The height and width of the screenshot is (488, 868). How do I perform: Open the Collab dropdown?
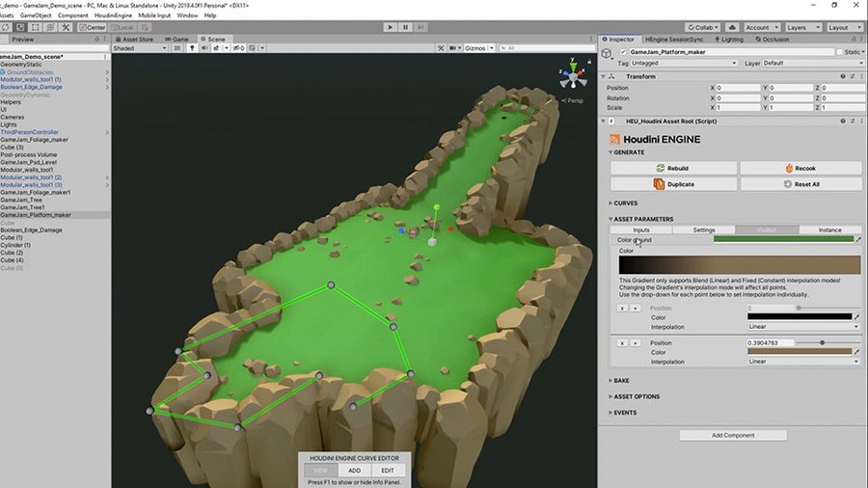coord(702,27)
